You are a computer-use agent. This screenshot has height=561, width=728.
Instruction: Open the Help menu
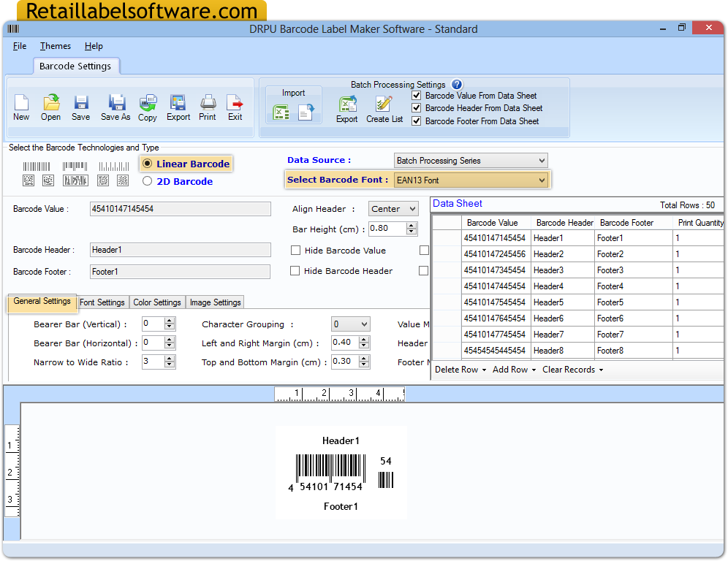pos(94,46)
